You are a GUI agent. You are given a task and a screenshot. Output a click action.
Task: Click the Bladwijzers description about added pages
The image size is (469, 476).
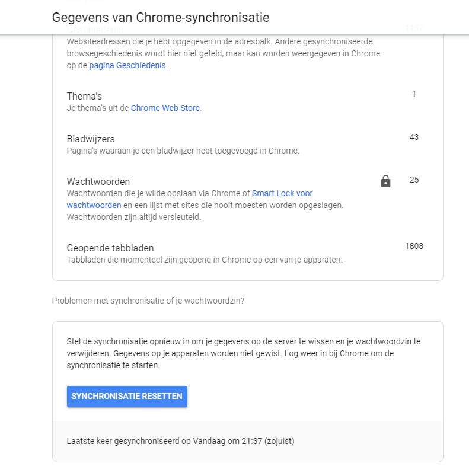[x=183, y=151]
